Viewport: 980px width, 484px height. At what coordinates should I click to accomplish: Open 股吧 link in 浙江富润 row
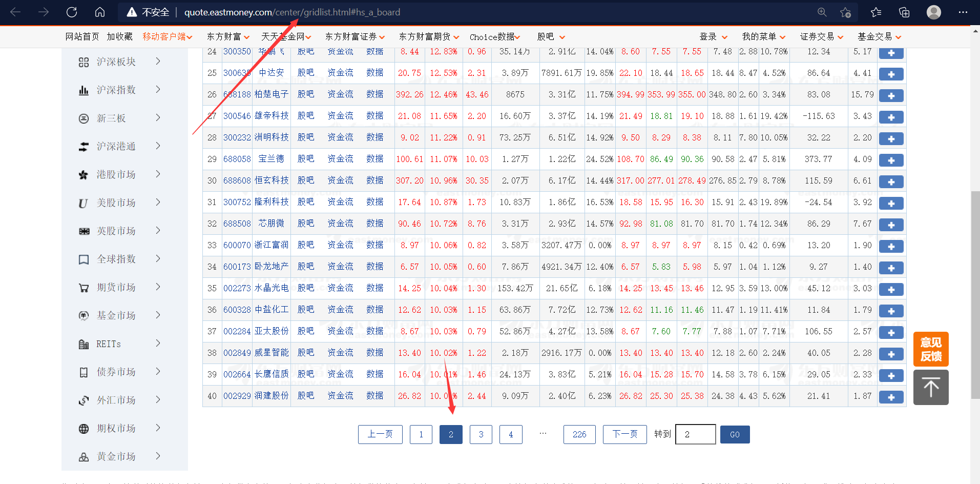tap(306, 245)
